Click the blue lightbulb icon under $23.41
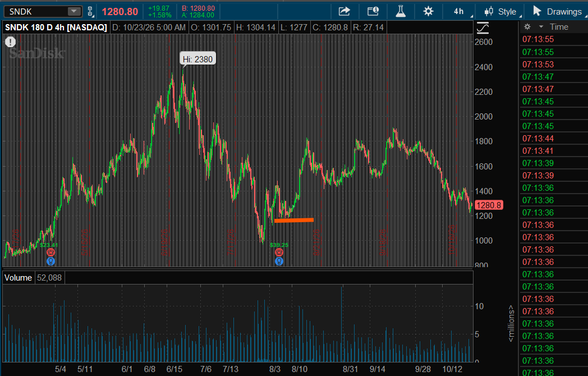The height and width of the screenshot is (376, 588). coord(50,261)
